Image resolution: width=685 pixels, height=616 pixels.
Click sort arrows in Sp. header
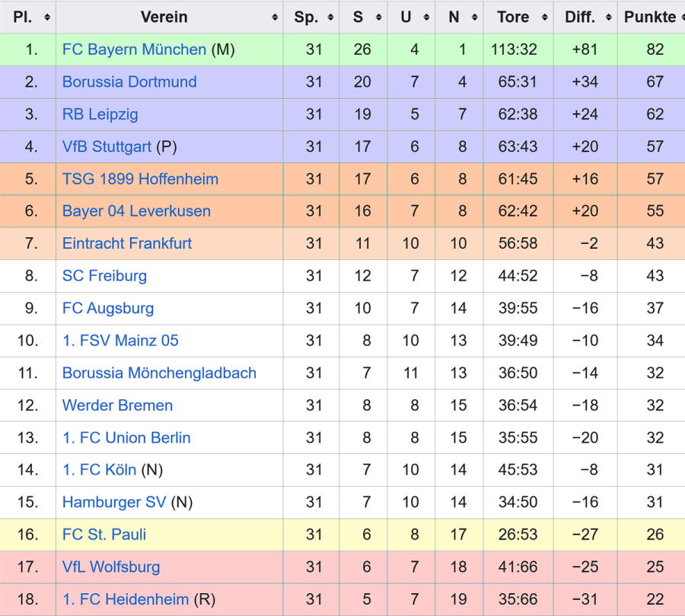click(x=330, y=17)
